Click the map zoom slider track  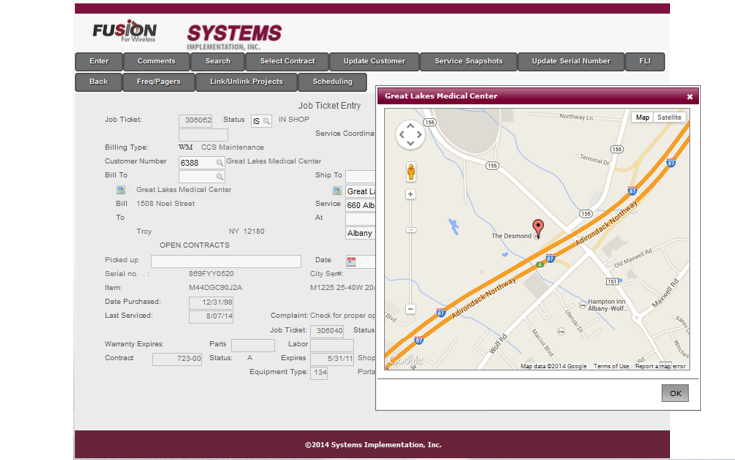[411, 252]
